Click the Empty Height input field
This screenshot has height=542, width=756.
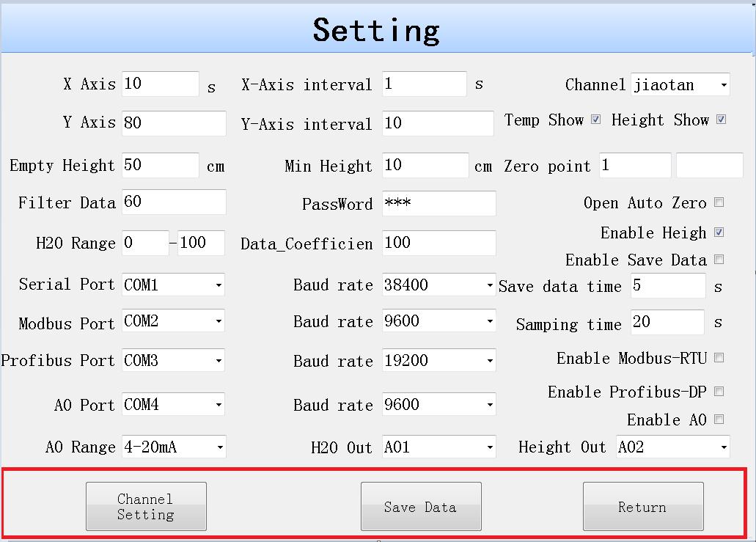[160, 166]
